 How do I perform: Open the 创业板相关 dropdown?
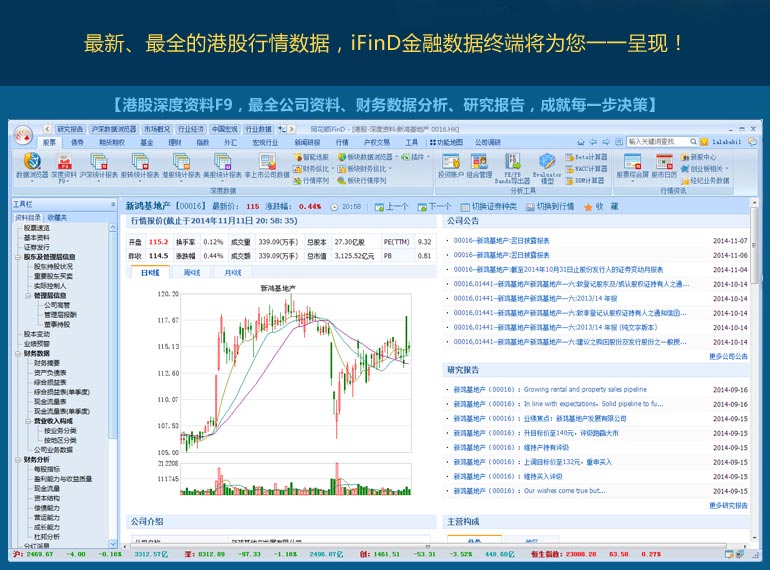704,169
